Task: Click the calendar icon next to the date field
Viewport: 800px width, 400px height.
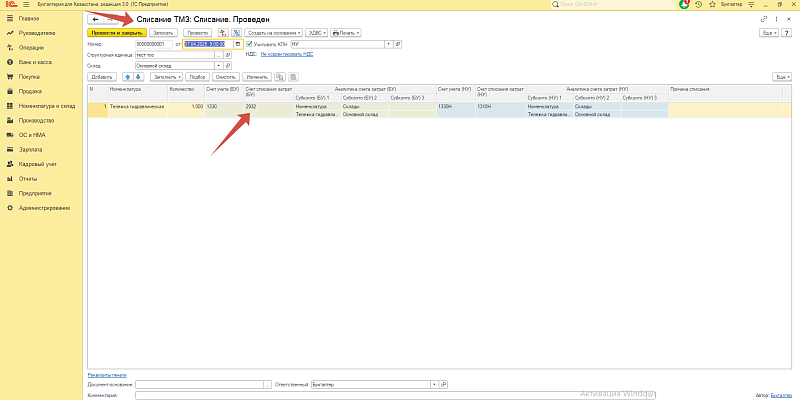Action: (x=237, y=44)
